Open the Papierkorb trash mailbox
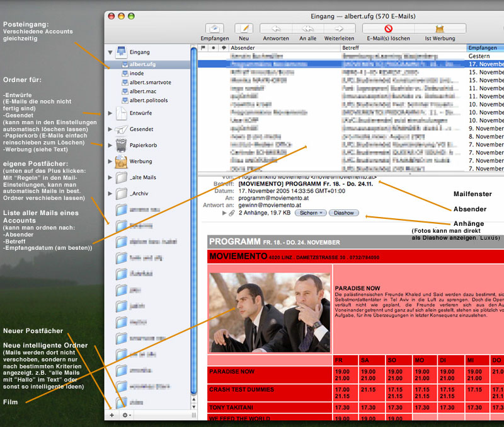This screenshot has width=504, height=427. click(143, 145)
